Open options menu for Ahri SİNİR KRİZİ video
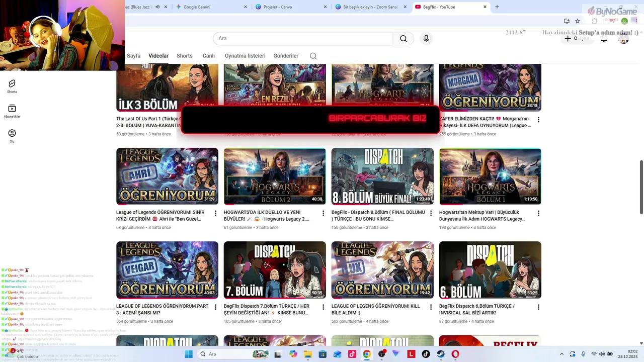Screen dimensions: 644x362 [215, 214]
